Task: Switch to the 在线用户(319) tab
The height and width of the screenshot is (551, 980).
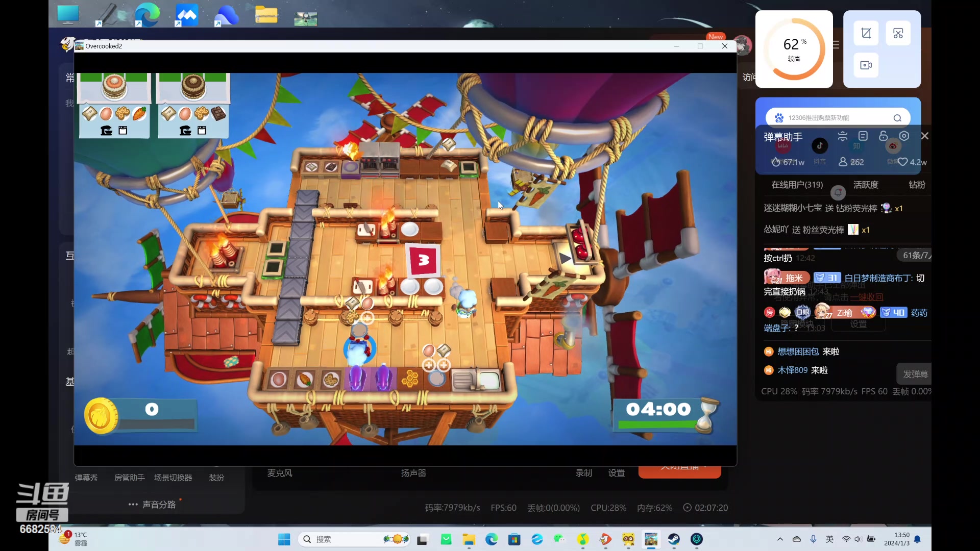Action: [797, 185]
